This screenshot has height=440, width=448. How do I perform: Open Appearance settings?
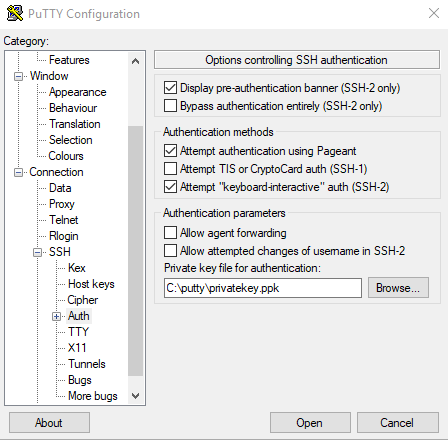78,92
